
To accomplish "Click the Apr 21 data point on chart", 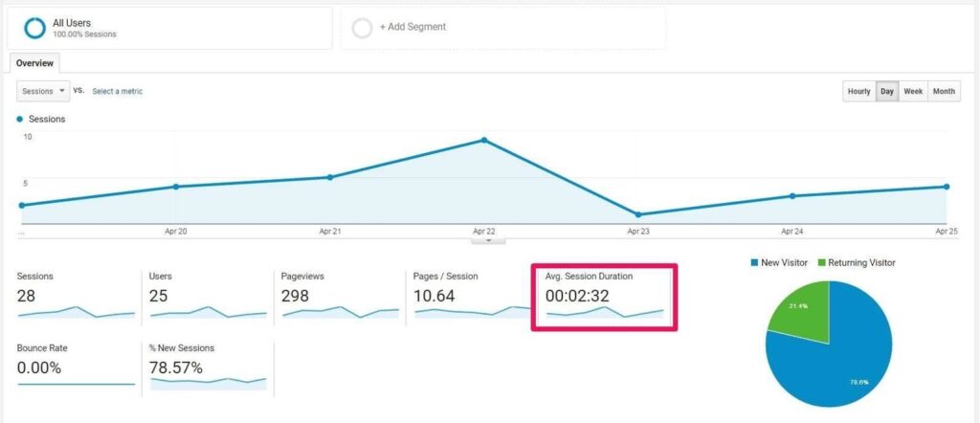I will tap(330, 177).
